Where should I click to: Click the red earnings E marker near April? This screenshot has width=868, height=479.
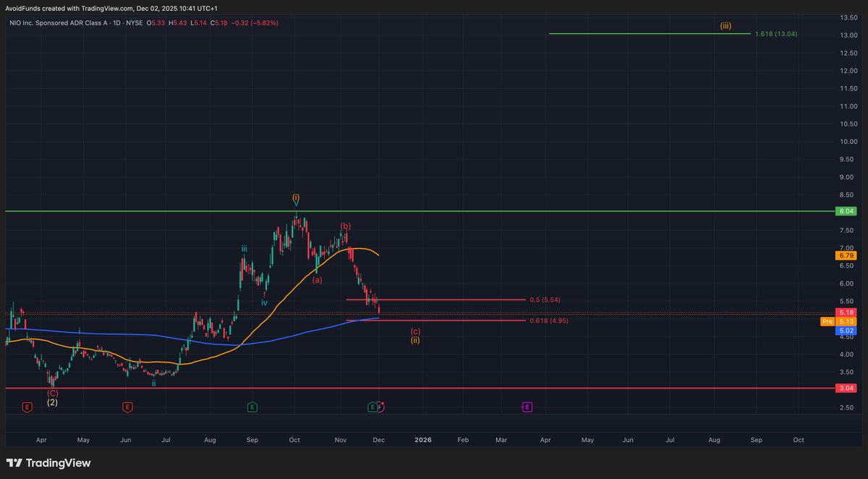point(27,407)
